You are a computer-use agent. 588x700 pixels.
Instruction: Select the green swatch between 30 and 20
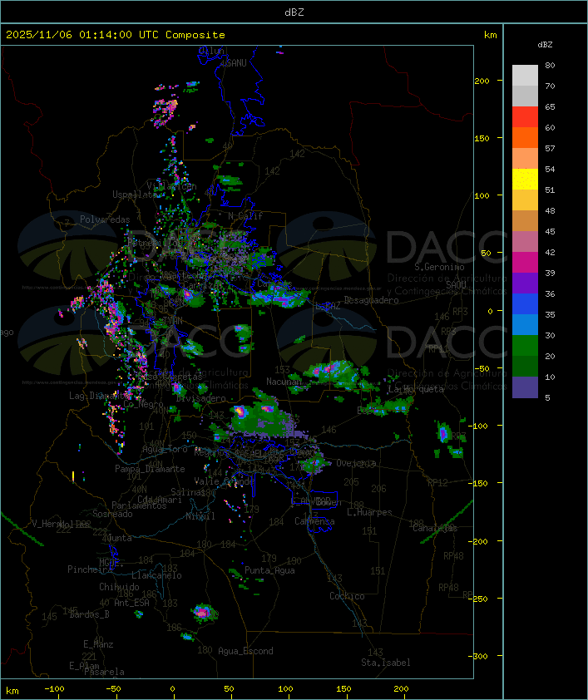[525, 346]
